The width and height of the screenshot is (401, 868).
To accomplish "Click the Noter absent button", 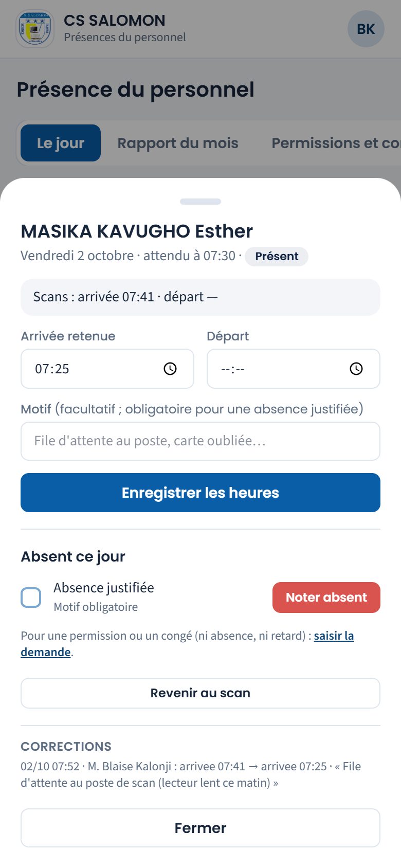I will coord(326,598).
